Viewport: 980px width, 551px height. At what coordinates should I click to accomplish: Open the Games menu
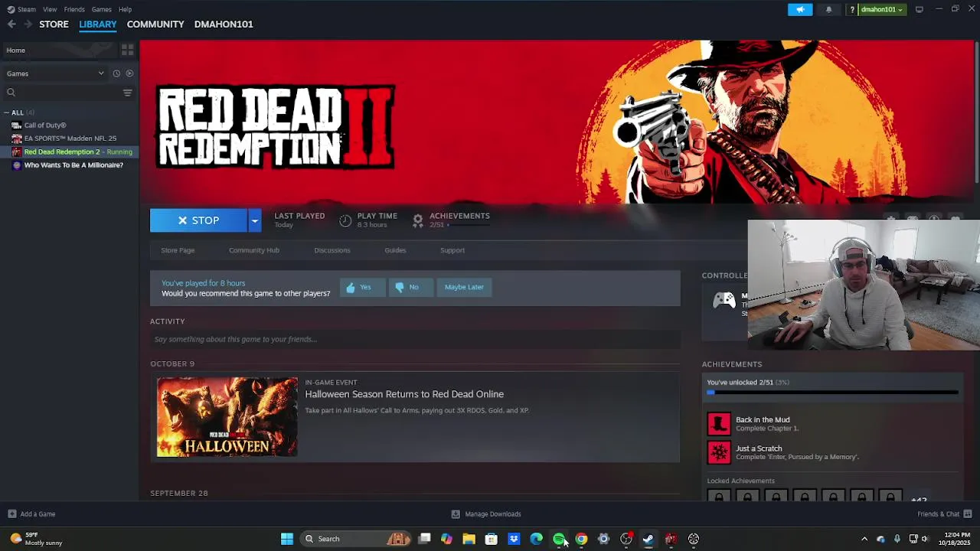(101, 9)
